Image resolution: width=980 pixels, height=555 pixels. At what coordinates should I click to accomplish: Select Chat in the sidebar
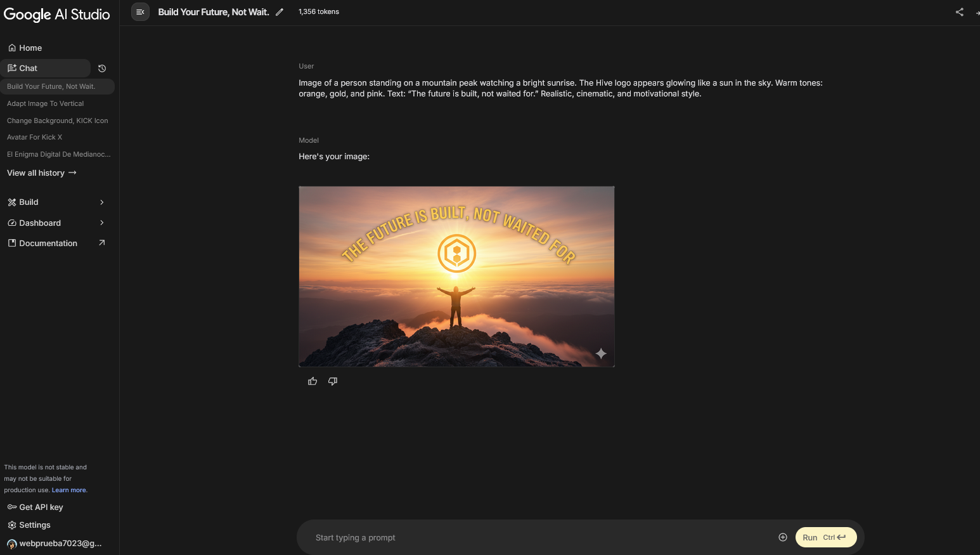pos(46,69)
